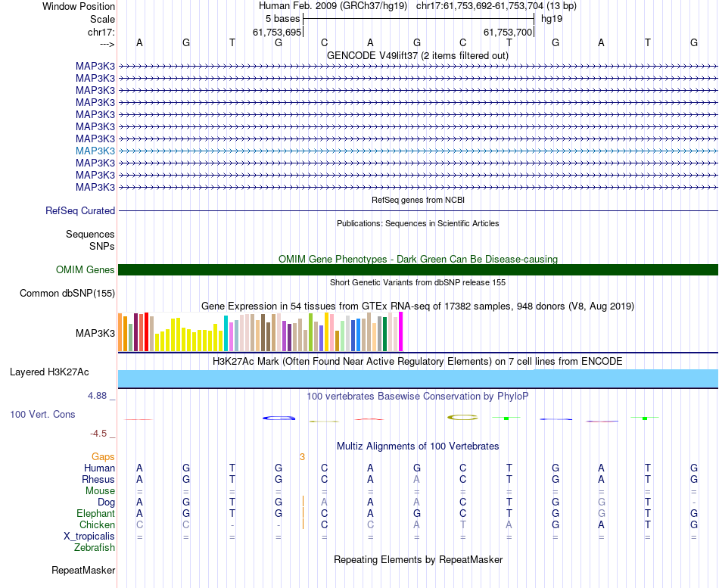Click 'Gene Expression in 54 tissues from GTEx' title

[418, 306]
